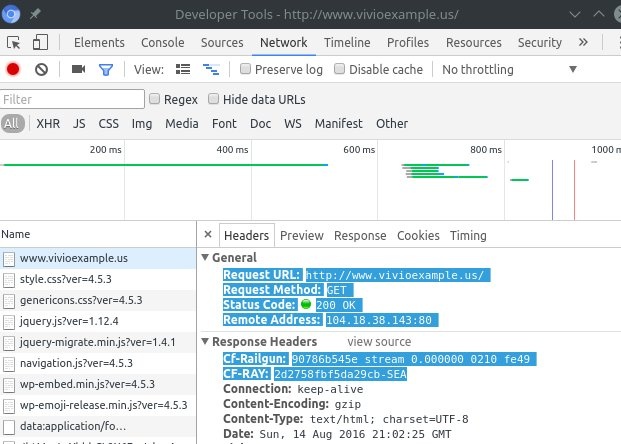Select data:application/fo… request
The width and height of the screenshot is (621, 444).
coord(98,426)
